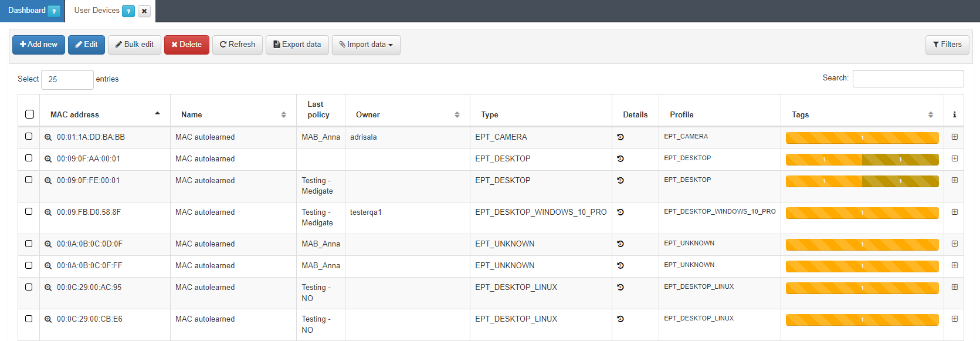Screen dimensions: 980x341
Task: Check the row for 00:0A:0B:0C:0F:FF
Action: point(29,265)
